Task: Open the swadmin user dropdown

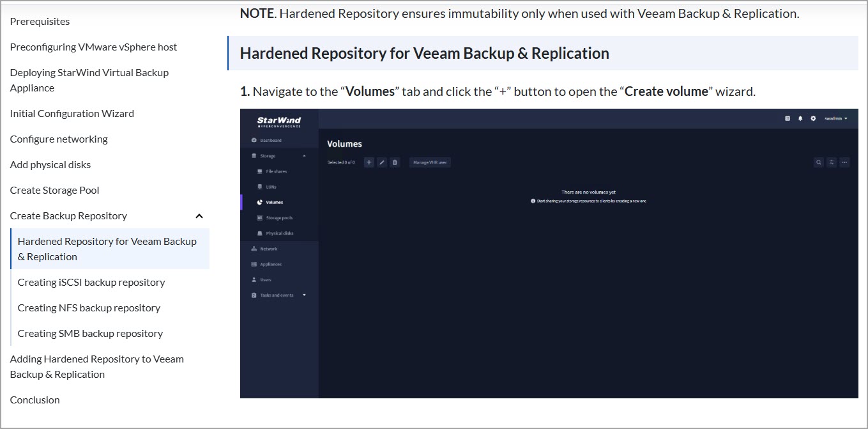Action: [836, 118]
